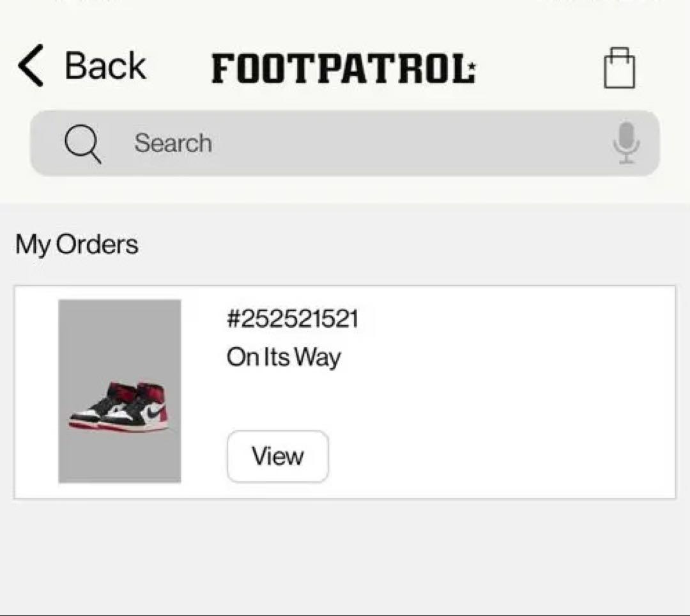690x616 pixels.
Task: Select the My Orders heading
Action: (76, 243)
